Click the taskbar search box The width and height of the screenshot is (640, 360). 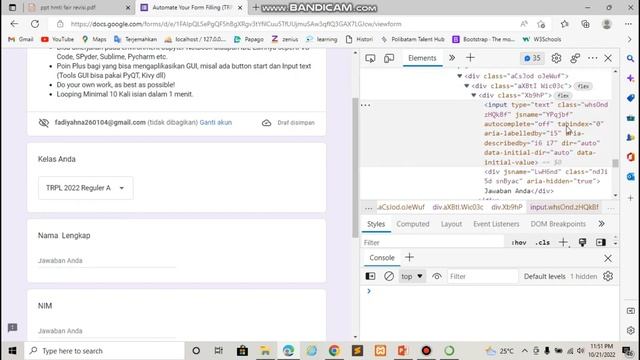[x=104, y=351]
